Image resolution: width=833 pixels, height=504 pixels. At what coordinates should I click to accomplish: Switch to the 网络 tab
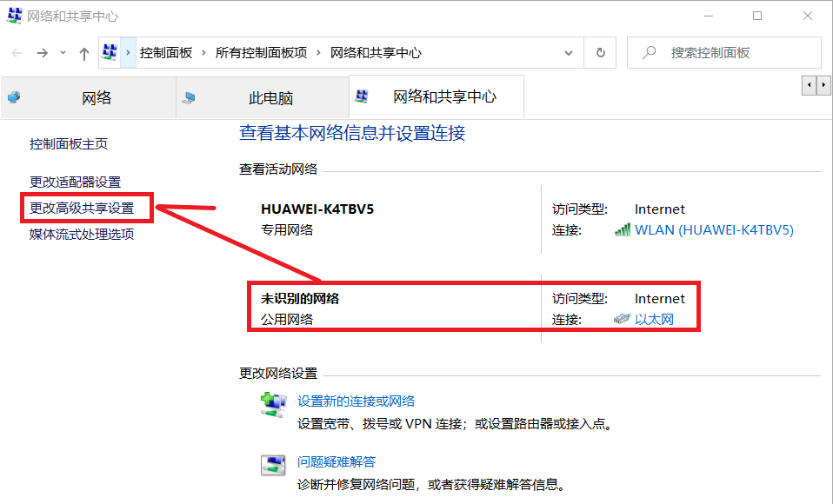click(89, 97)
